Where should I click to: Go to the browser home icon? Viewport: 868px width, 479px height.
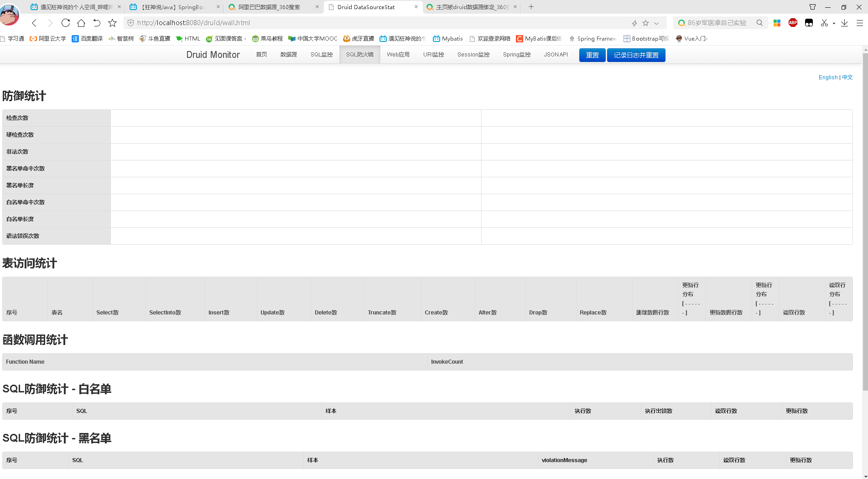point(81,23)
